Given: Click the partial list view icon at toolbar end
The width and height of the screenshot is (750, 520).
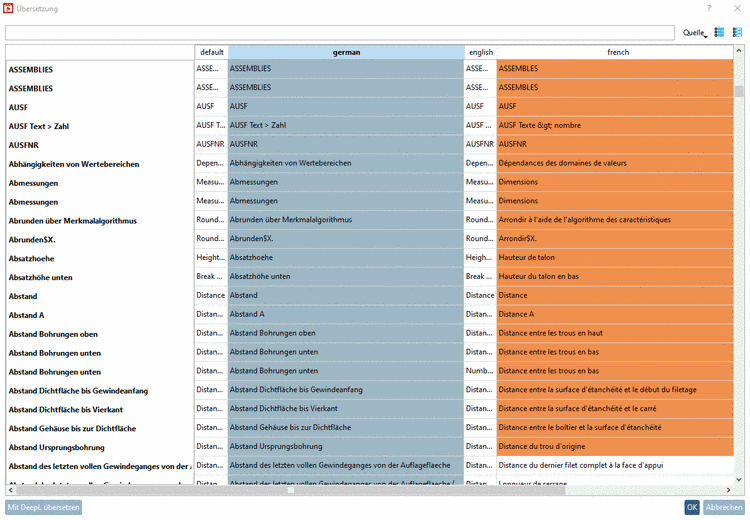Looking at the screenshot, I should click(x=737, y=32).
